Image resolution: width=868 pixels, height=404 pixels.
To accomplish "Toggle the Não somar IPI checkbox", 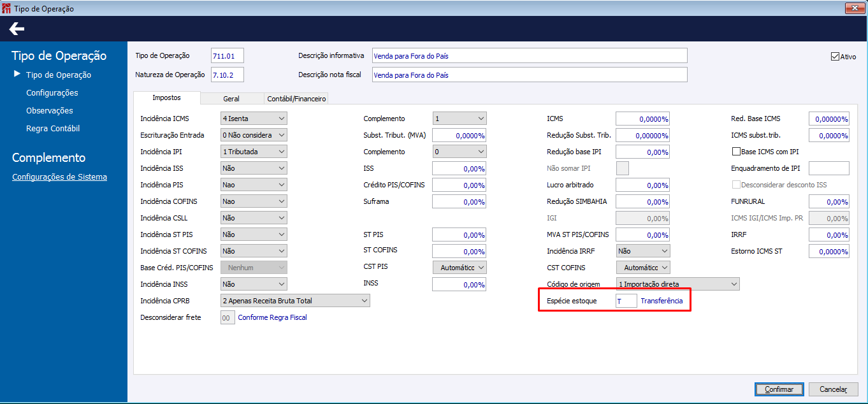I will [x=623, y=168].
